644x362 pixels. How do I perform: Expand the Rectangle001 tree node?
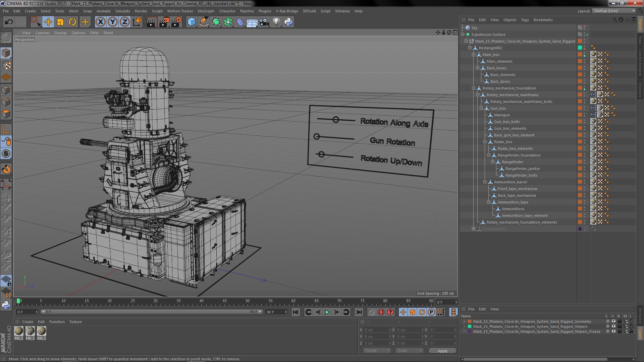(x=473, y=229)
